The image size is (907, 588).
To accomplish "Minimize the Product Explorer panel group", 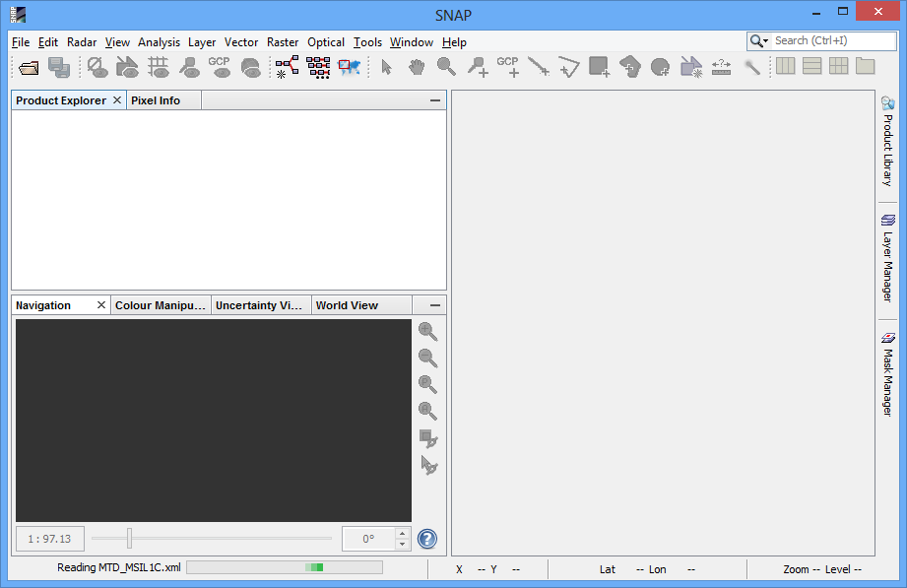I will click(x=435, y=100).
